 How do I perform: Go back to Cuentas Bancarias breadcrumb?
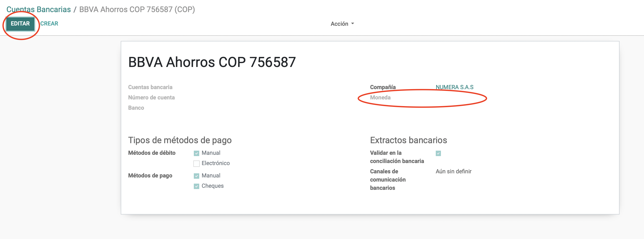[x=39, y=10]
